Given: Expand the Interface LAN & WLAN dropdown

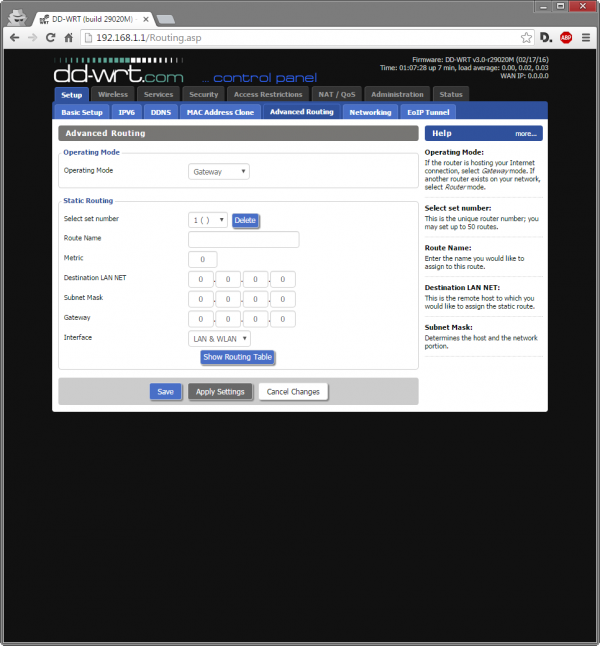Looking at the screenshot, I should point(219,339).
